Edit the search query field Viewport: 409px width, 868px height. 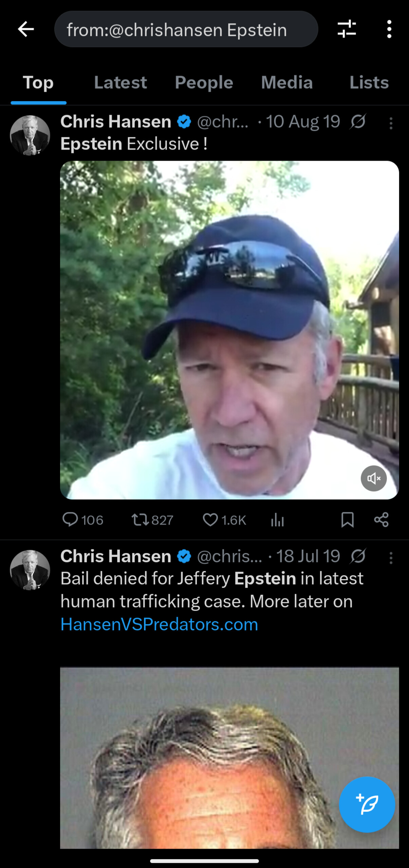click(x=186, y=29)
